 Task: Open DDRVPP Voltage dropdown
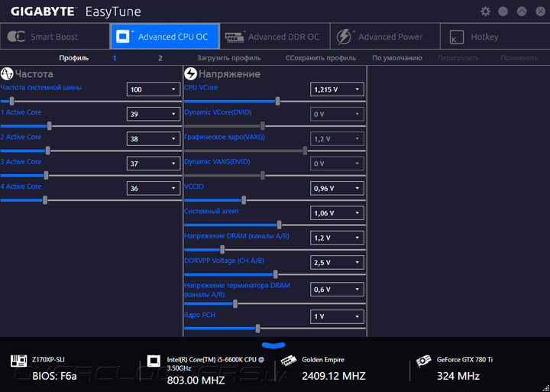(337, 263)
